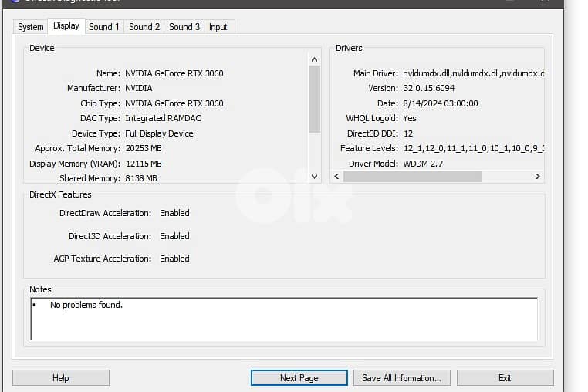
Task: Open the Sound 2 tab
Action: coord(144,27)
